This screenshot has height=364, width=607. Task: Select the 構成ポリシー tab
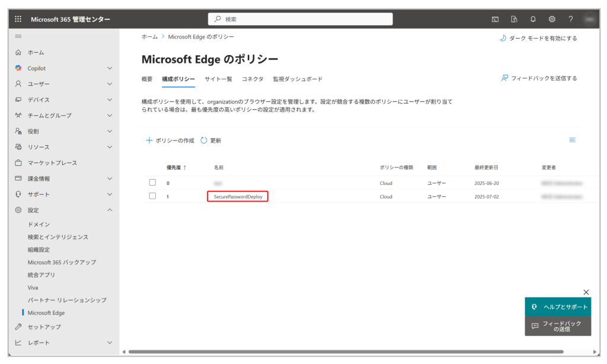pyautogui.click(x=178, y=79)
